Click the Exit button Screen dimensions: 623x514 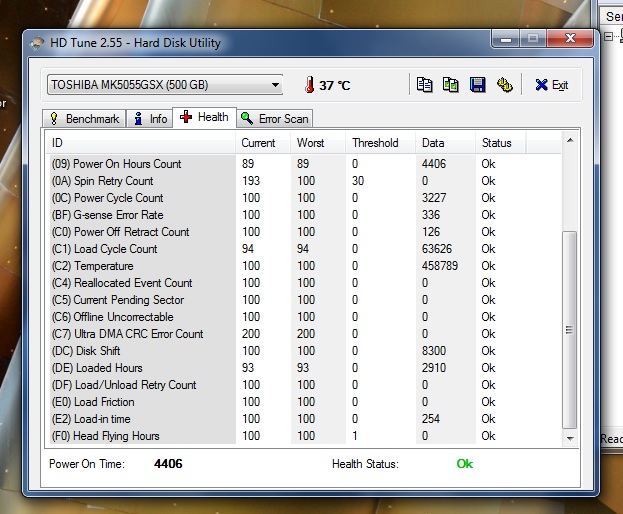pyautogui.click(x=551, y=85)
